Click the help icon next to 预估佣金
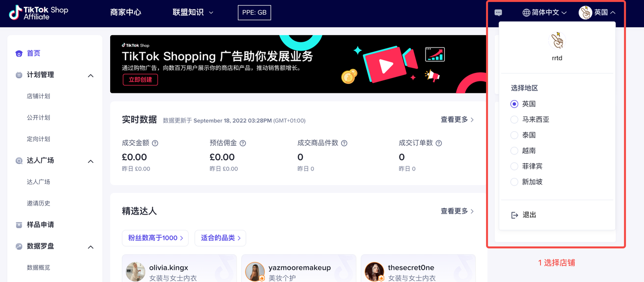Image resolution: width=644 pixels, height=282 pixels. (243, 143)
